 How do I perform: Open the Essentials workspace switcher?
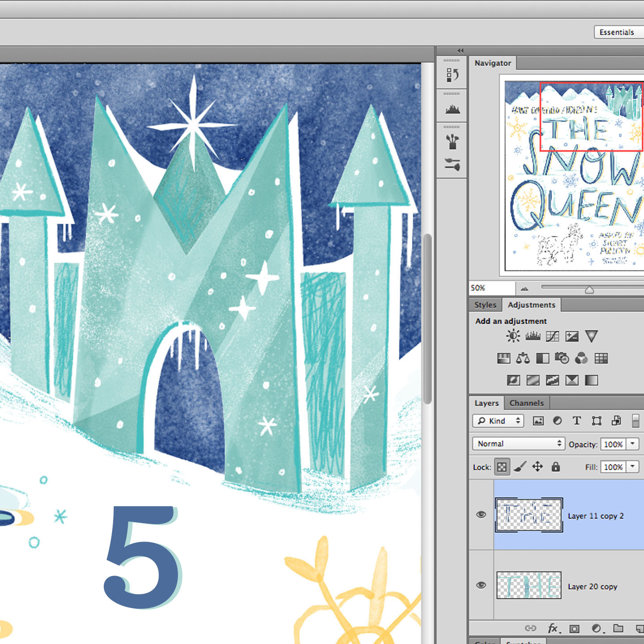[619, 32]
